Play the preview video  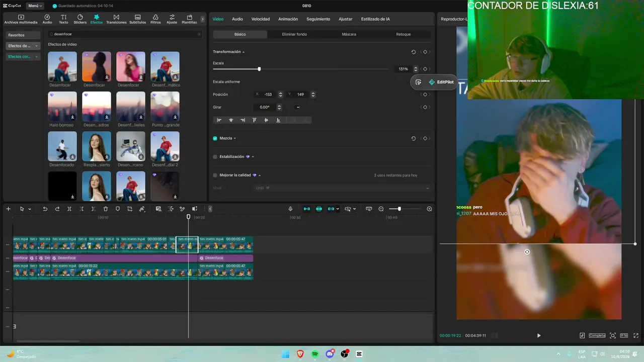point(539,335)
